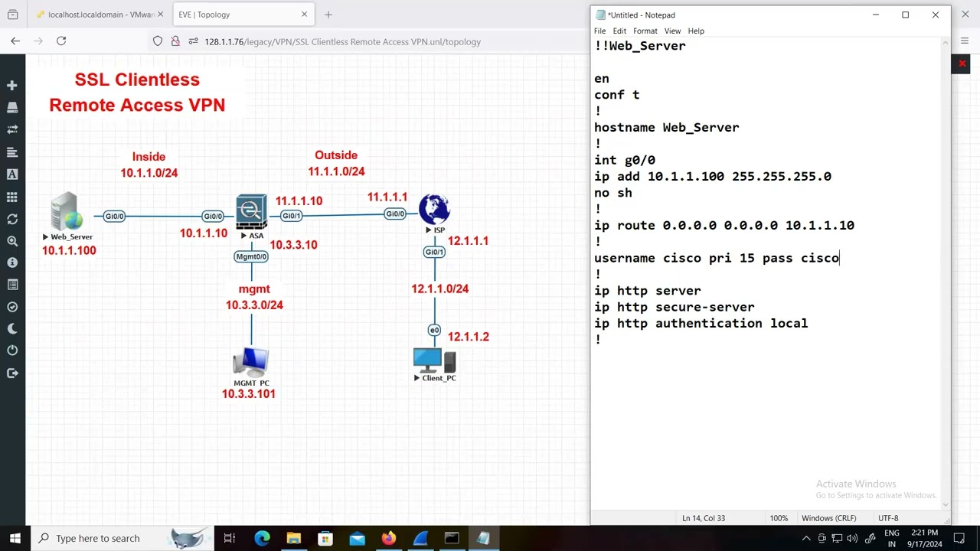Select the Client_PC desktop node

434,360
